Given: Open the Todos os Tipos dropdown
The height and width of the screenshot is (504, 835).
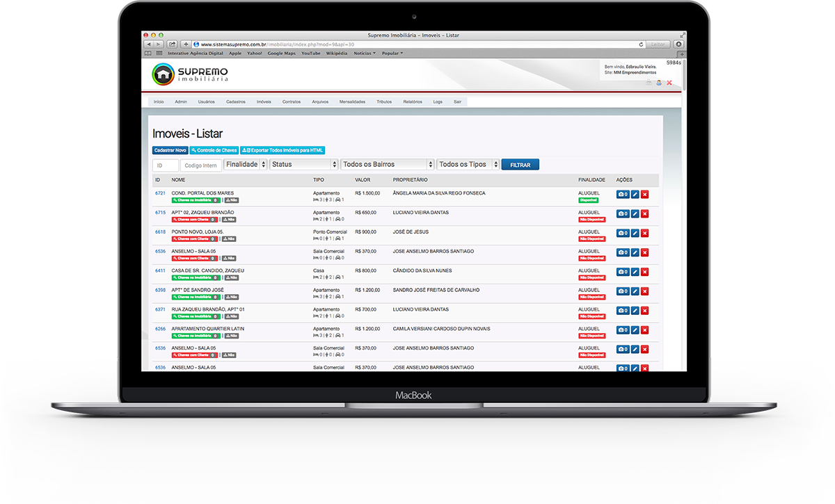Looking at the screenshot, I should 468,165.
